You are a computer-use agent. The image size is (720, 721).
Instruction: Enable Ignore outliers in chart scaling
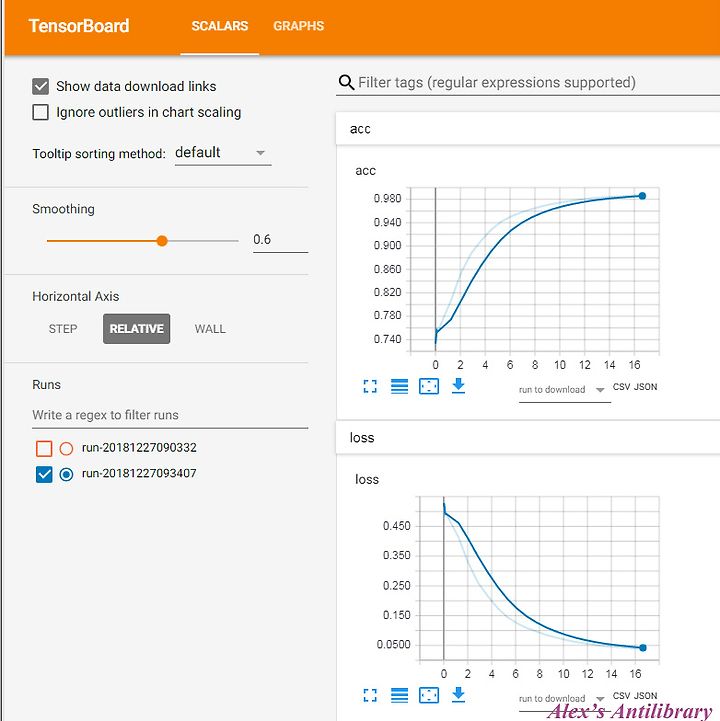[x=40, y=112]
